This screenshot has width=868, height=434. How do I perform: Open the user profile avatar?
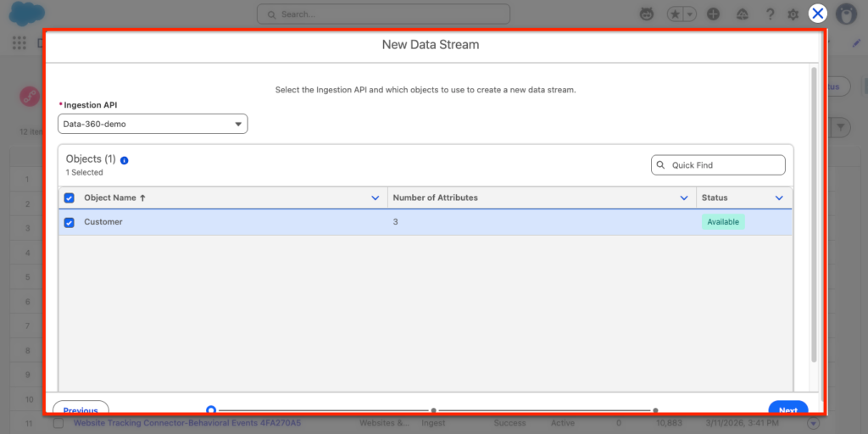click(x=845, y=14)
